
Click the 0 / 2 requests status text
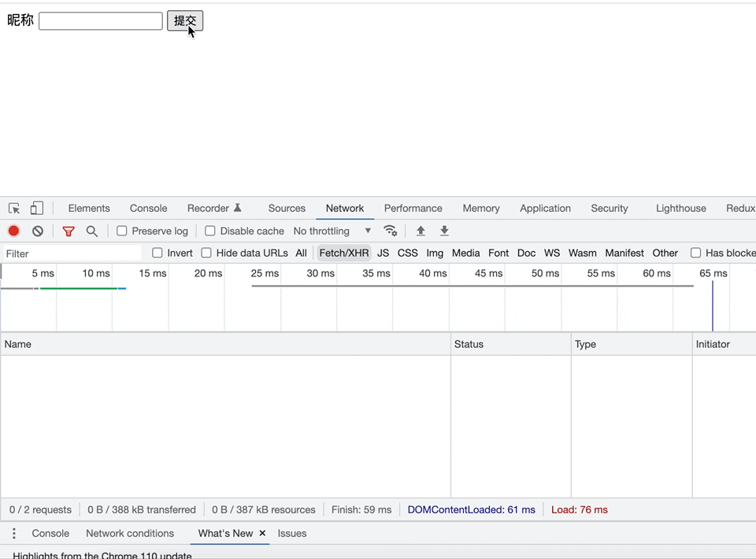tap(40, 510)
